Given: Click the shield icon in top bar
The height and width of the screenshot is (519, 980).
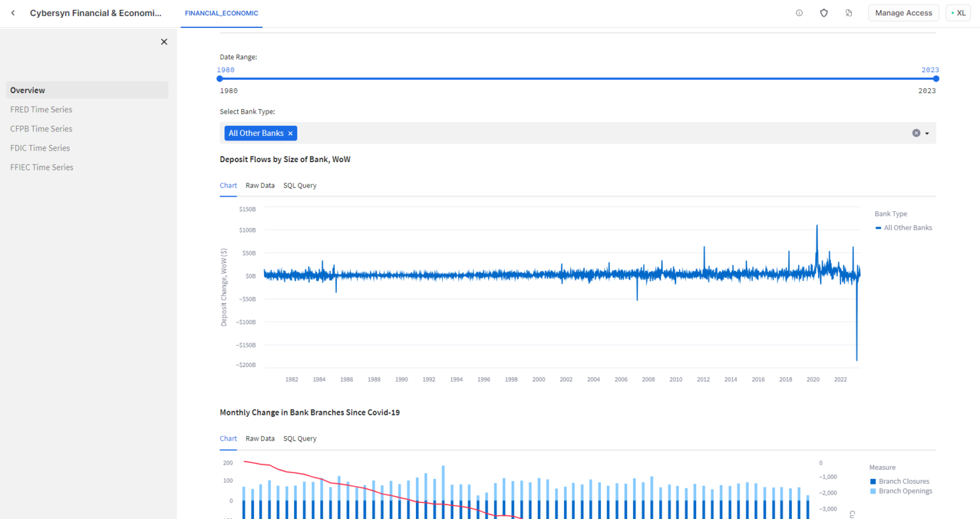Looking at the screenshot, I should (x=824, y=13).
